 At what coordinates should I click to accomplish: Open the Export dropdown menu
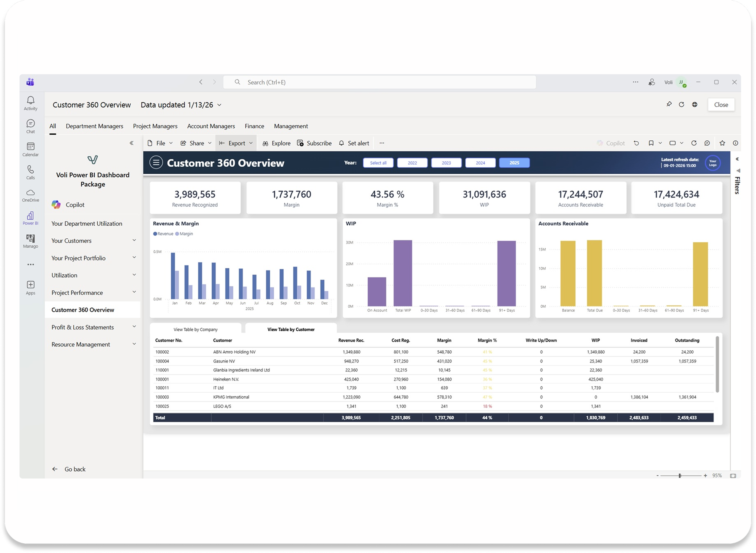tap(236, 143)
